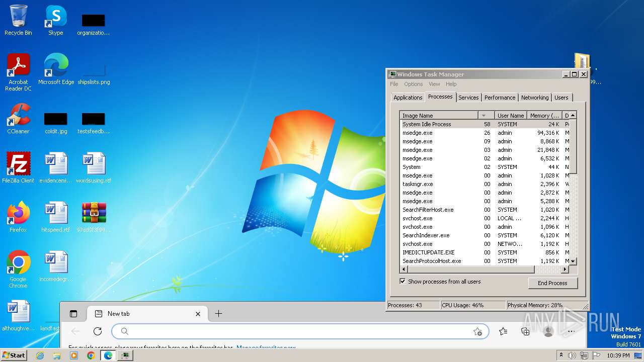Select IMEDICTUPDATE.EXE process

(x=485, y=252)
